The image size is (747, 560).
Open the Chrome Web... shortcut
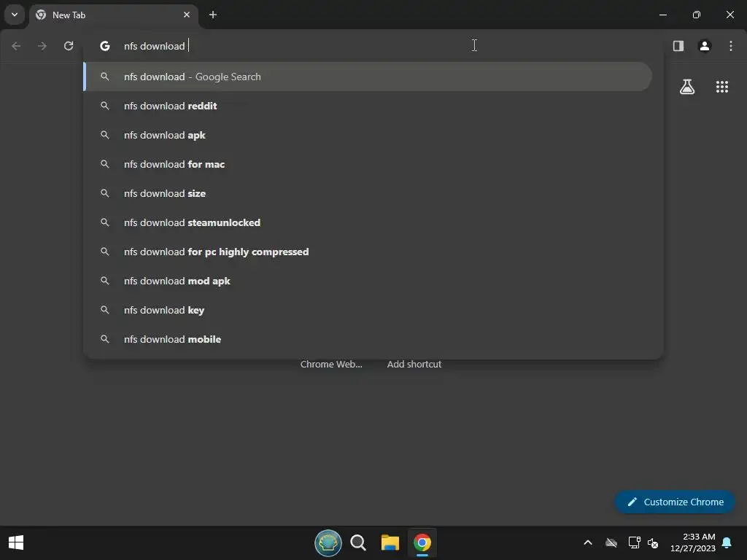click(331, 365)
